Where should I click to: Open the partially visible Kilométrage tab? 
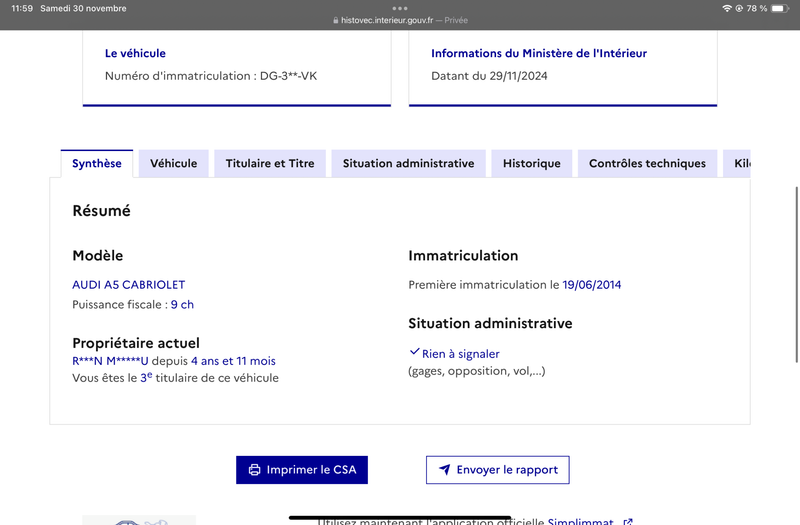coord(737,163)
